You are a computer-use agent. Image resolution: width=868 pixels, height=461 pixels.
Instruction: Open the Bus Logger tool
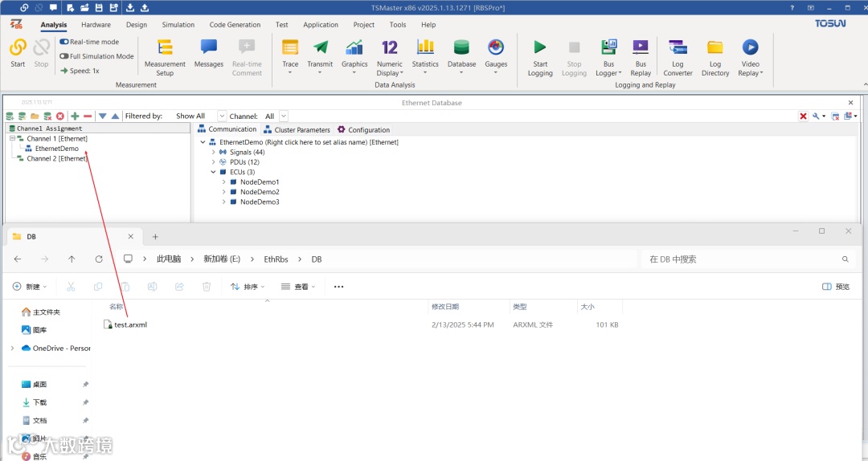609,57
